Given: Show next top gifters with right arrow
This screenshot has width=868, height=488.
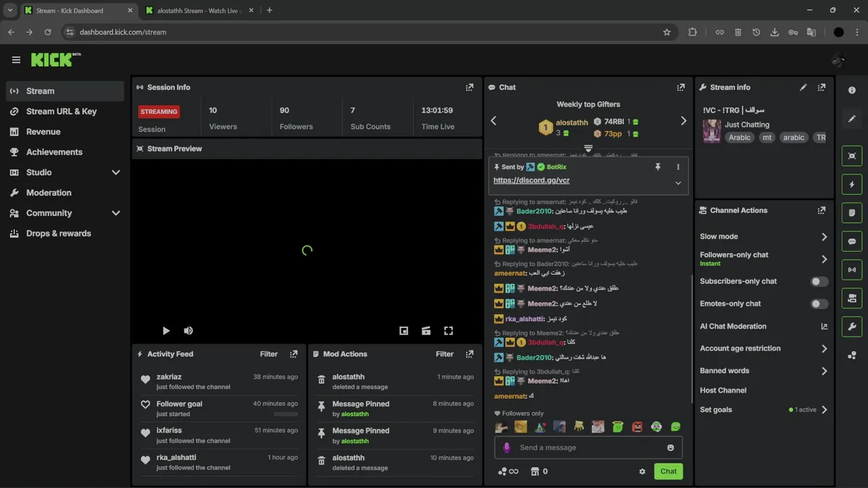Looking at the screenshot, I should (684, 121).
